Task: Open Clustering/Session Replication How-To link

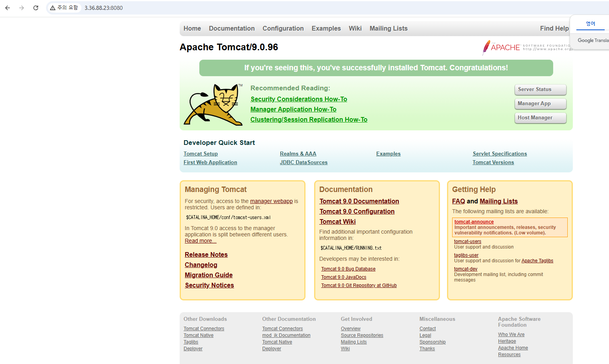Action: 309,119
